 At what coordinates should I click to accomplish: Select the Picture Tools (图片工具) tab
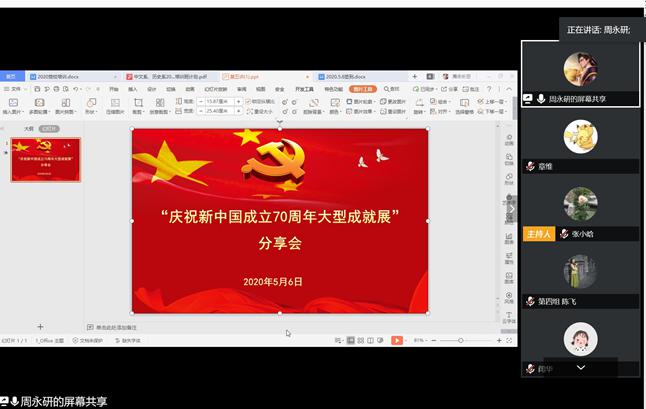coord(363,89)
